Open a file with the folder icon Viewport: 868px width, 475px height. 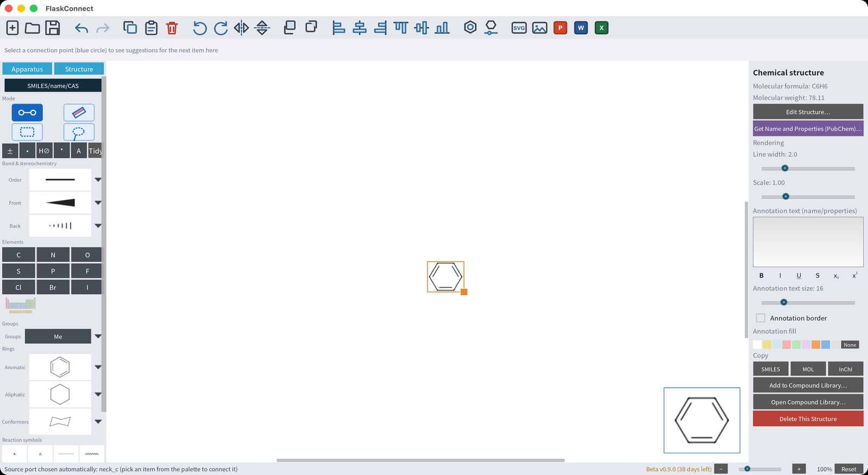click(33, 28)
